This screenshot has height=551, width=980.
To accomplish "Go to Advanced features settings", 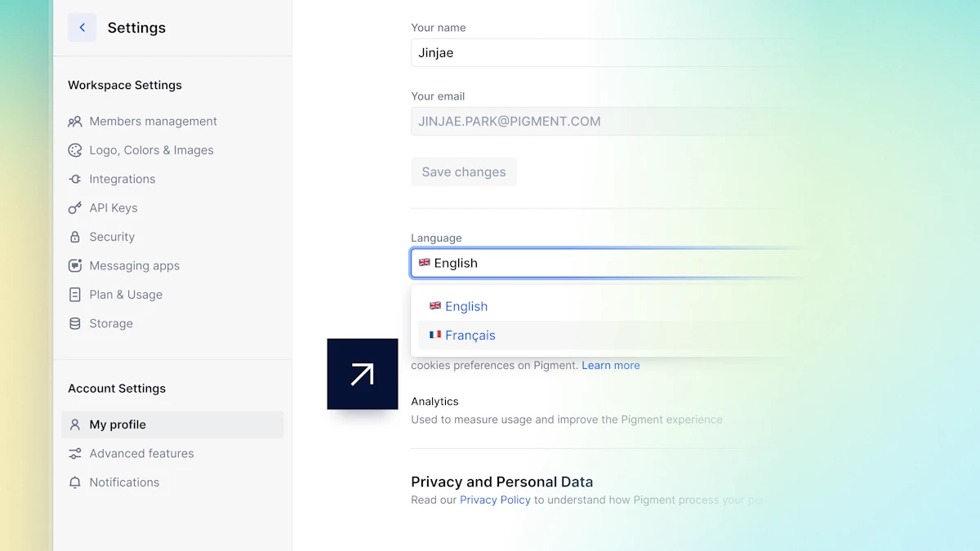I will [141, 454].
